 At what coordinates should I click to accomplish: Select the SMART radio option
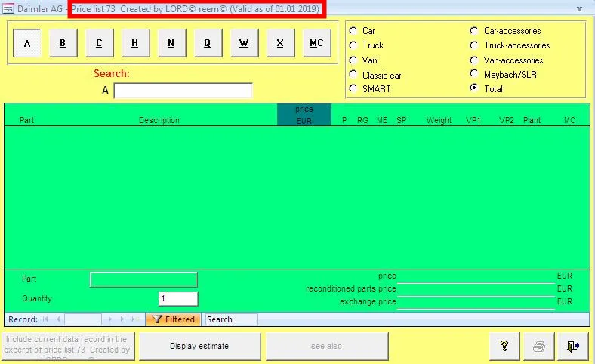tap(353, 88)
